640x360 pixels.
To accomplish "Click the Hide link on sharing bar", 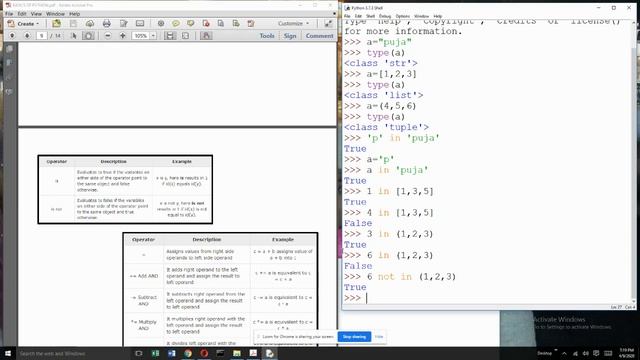I will (379, 337).
